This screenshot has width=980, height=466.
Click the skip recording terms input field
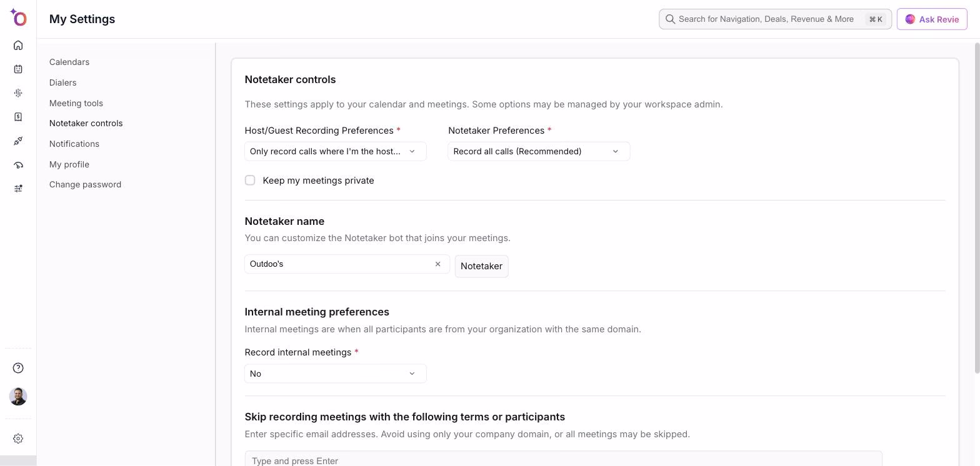click(x=563, y=459)
